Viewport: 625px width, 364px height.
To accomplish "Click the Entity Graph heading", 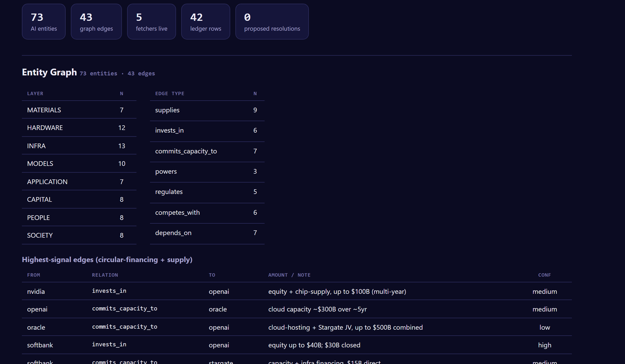I will click(x=49, y=72).
